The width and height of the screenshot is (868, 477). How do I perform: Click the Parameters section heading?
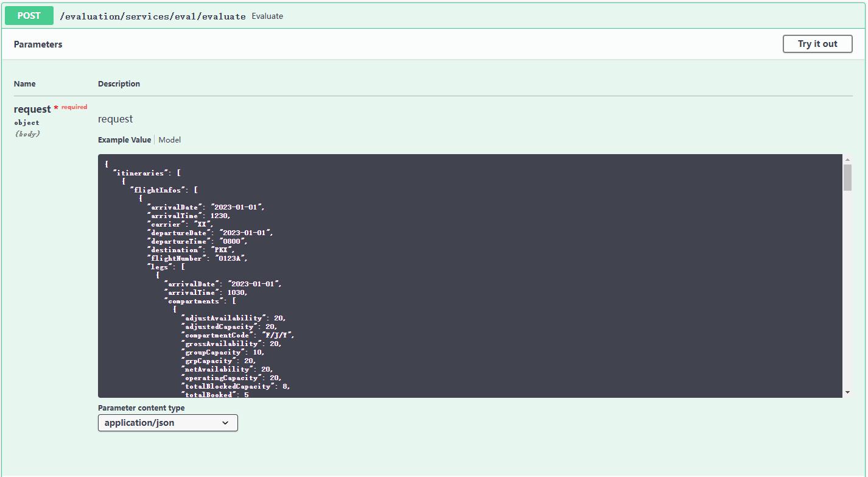pyautogui.click(x=38, y=44)
